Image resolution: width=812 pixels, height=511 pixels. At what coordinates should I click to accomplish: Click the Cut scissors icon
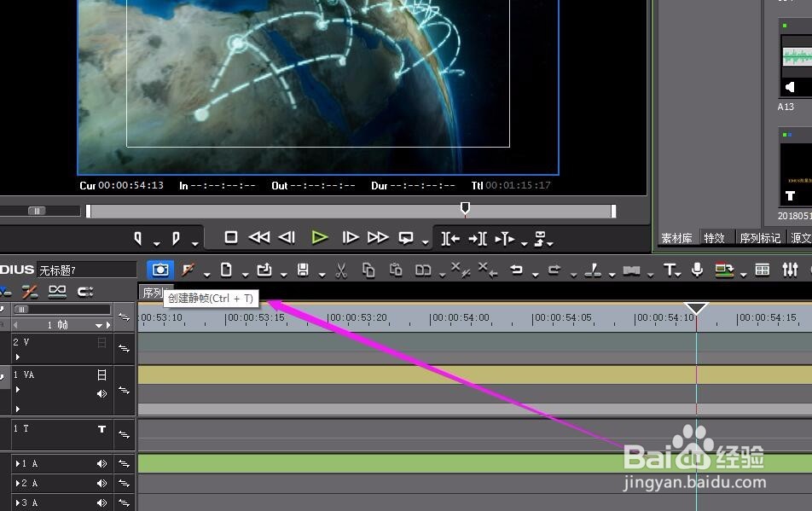coord(341,270)
